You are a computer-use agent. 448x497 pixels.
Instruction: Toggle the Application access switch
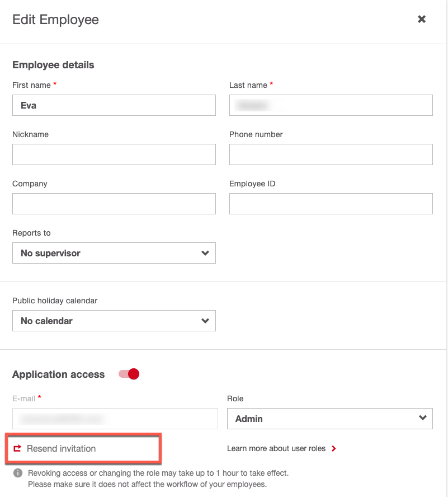coord(129,374)
